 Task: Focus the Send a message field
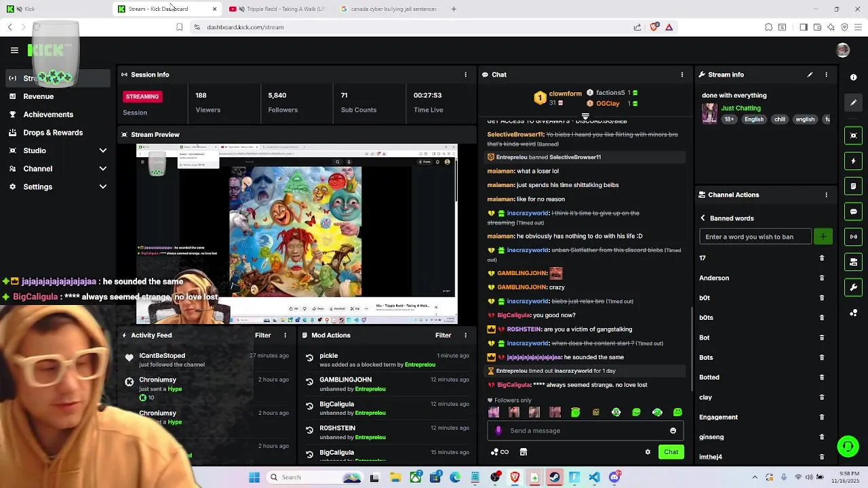point(585,430)
